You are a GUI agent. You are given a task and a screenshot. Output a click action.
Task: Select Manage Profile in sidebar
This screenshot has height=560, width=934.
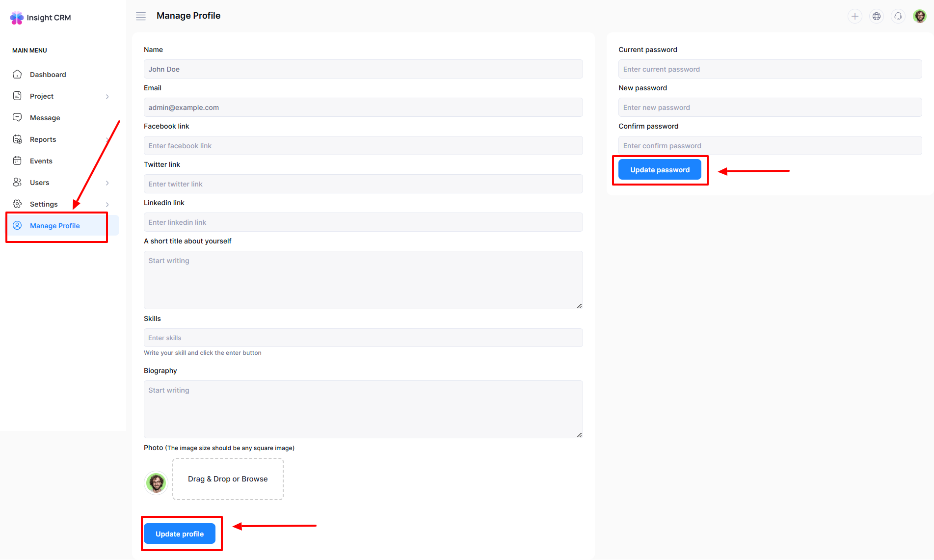pos(54,226)
